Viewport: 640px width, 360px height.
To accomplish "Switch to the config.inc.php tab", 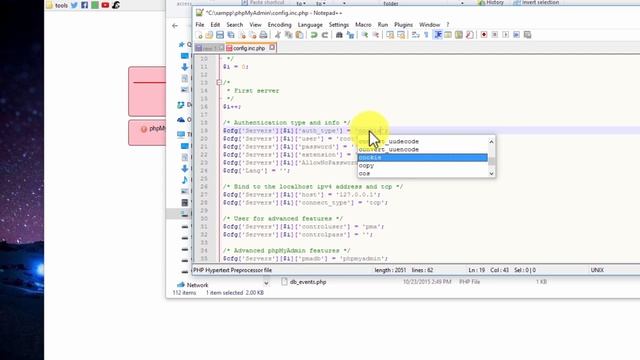I will coord(249,48).
